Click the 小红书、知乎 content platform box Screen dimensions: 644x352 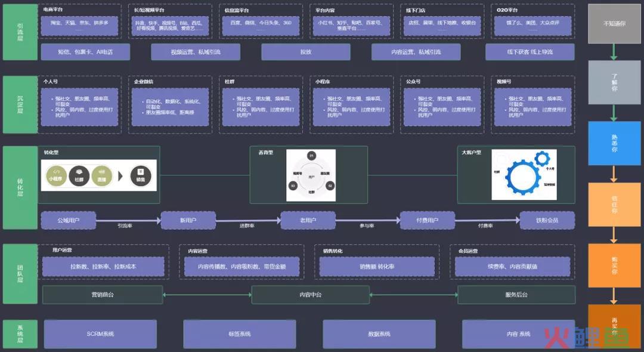tap(352, 26)
